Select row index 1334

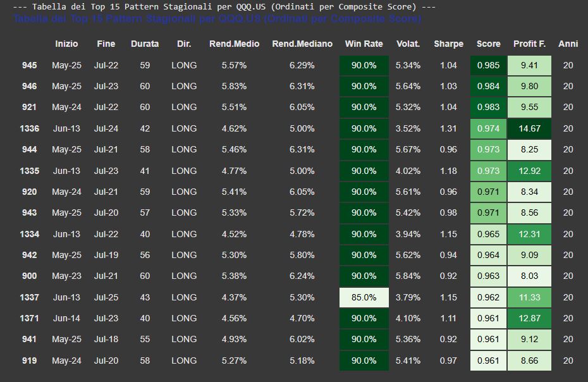(x=29, y=234)
